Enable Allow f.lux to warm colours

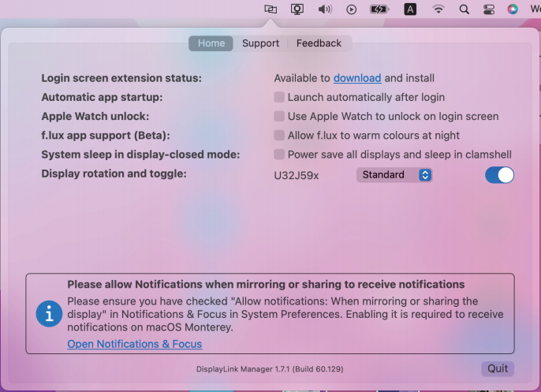[279, 136]
